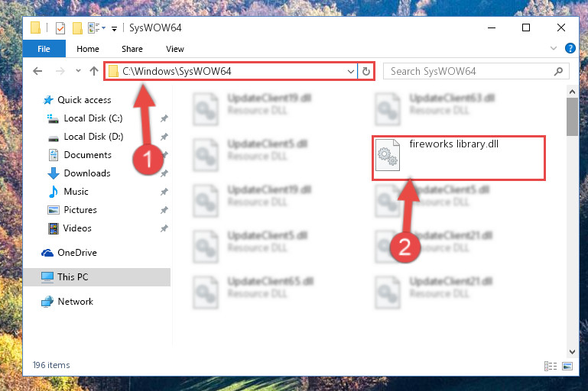Click the vertical scrollbar thumb
This screenshot has width=588, height=391.
click(572, 117)
